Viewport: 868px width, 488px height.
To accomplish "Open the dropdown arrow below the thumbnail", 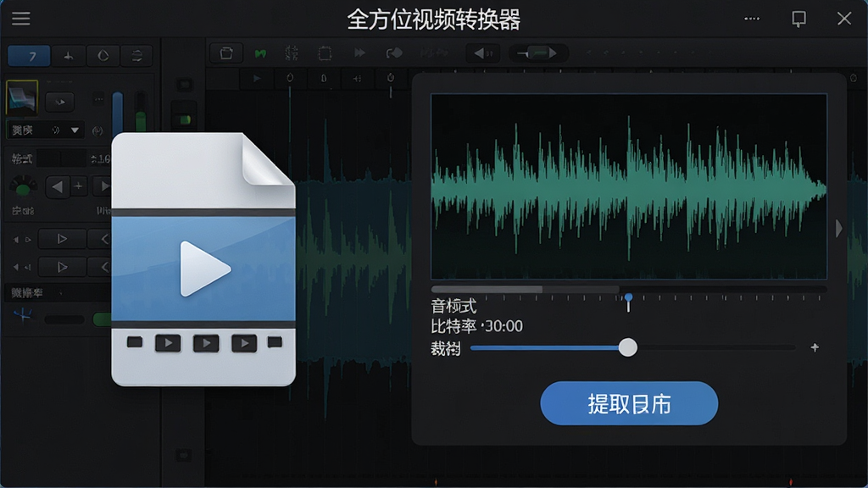I will click(x=75, y=130).
